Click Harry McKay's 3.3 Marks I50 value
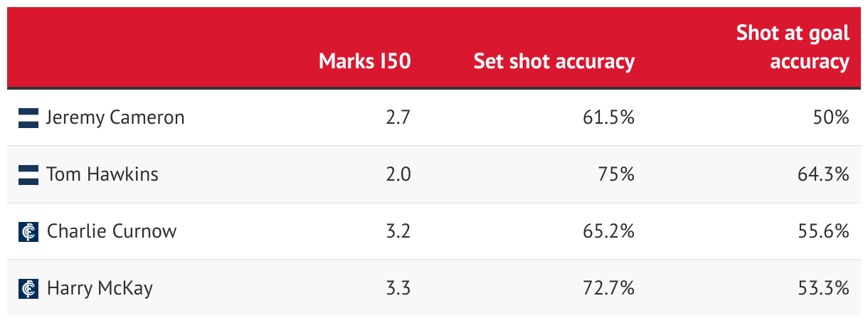Viewport: 868px width, 323px height. point(398,289)
